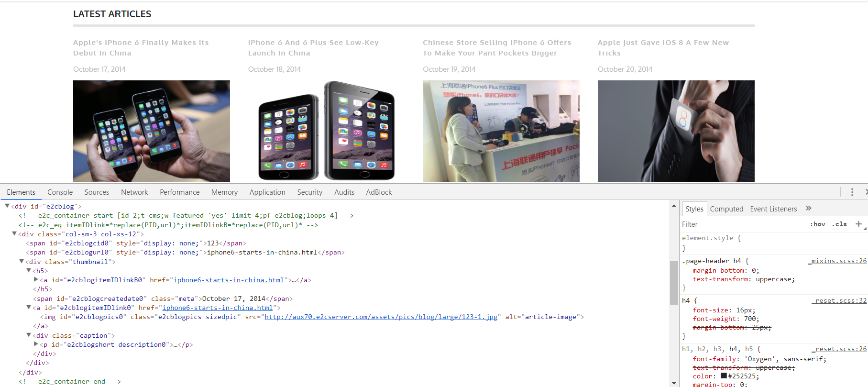Show more Styles pane tabs via chevron
This screenshot has height=387, width=868.
click(808, 208)
